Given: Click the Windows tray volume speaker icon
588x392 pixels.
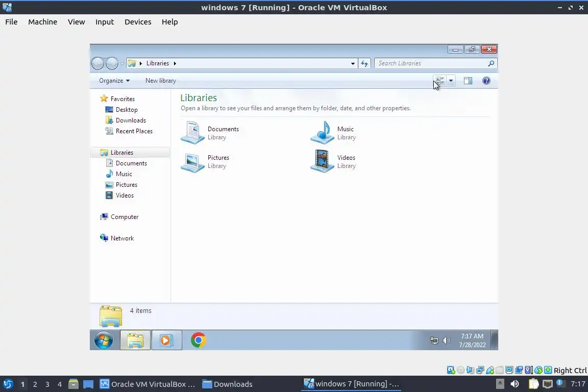Looking at the screenshot, I should pos(446,340).
